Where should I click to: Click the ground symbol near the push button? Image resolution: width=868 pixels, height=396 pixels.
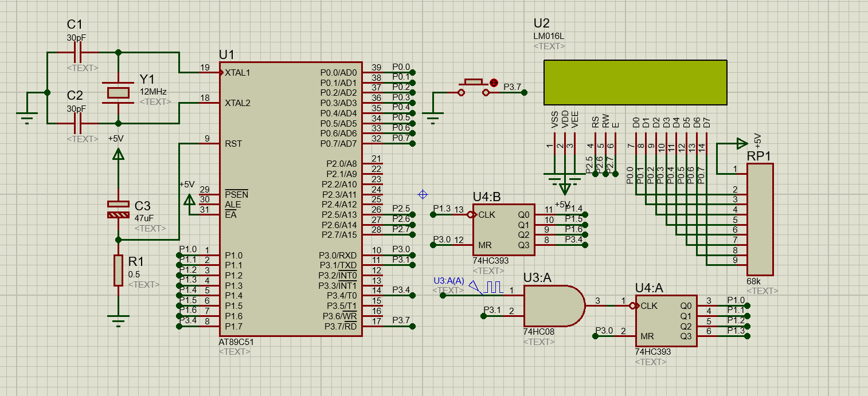tap(434, 118)
